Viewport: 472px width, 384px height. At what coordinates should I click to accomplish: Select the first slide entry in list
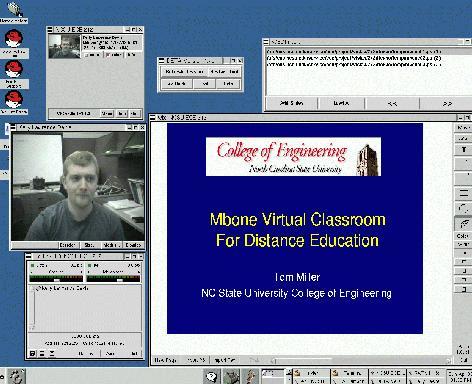click(x=353, y=52)
